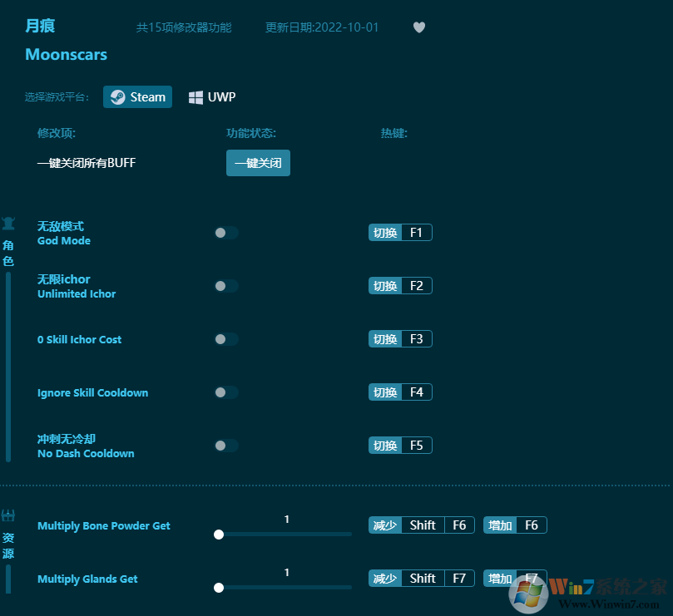This screenshot has width=673, height=616.
Task: Click the 热键 column header
Action: click(394, 133)
